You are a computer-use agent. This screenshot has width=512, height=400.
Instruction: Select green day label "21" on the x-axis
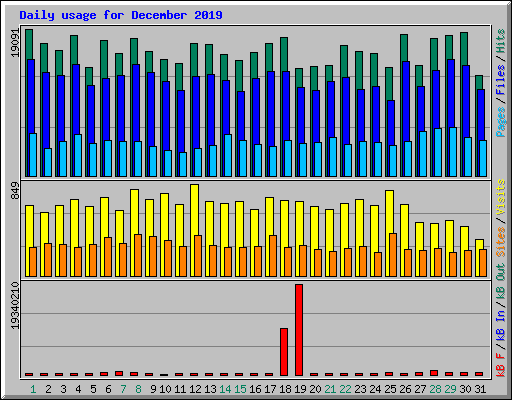(330, 389)
